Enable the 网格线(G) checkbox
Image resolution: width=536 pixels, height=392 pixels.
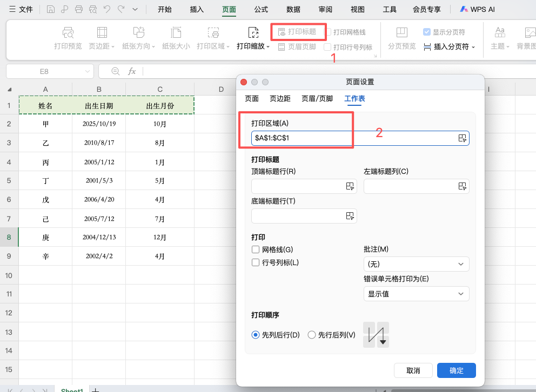256,249
